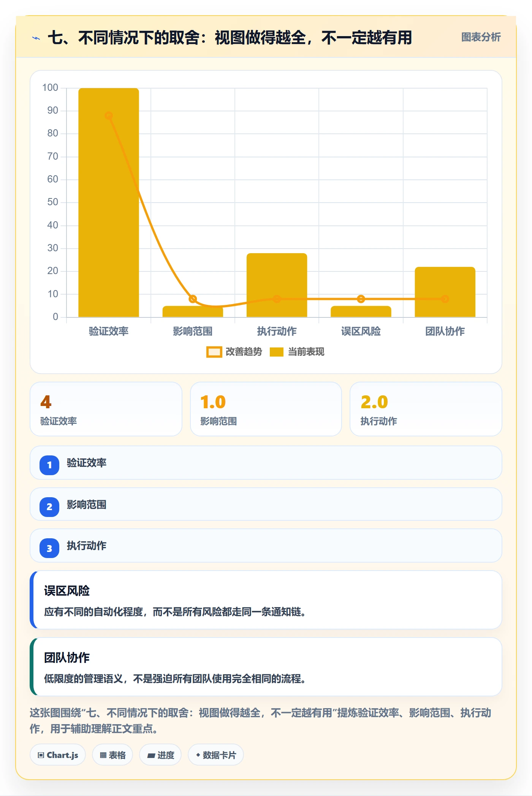532x796 pixels.
Task: Select the data card showing 2.0 执行动作
Action: tap(426, 409)
